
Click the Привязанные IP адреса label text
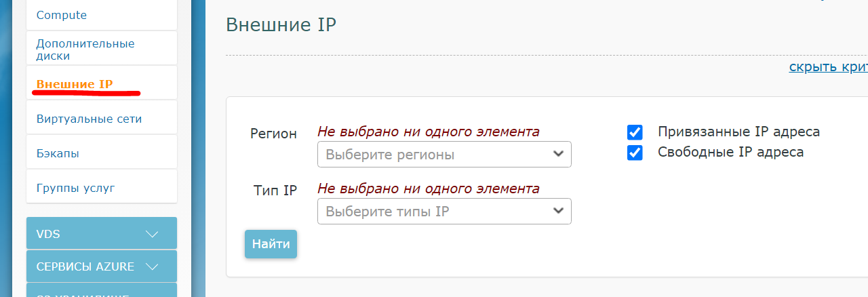point(738,132)
